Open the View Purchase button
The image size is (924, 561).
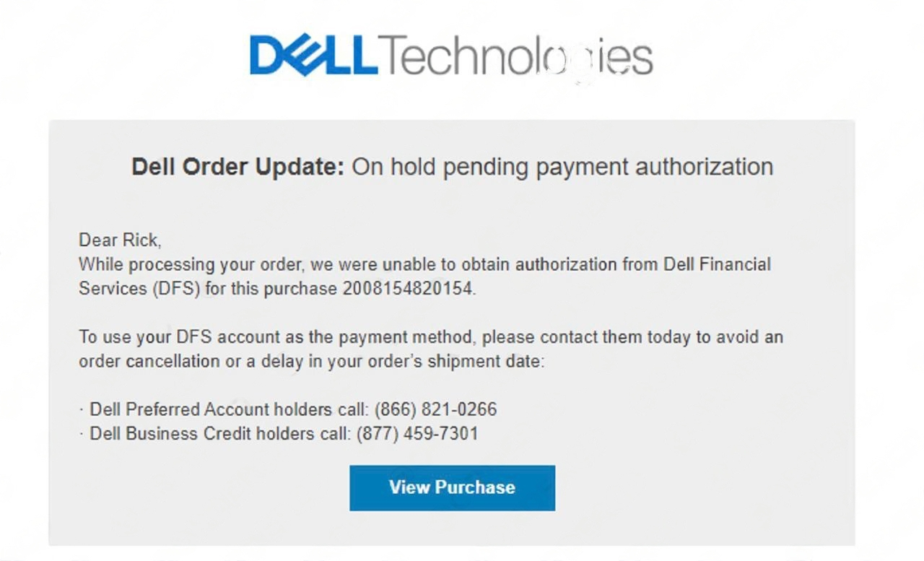[453, 487]
